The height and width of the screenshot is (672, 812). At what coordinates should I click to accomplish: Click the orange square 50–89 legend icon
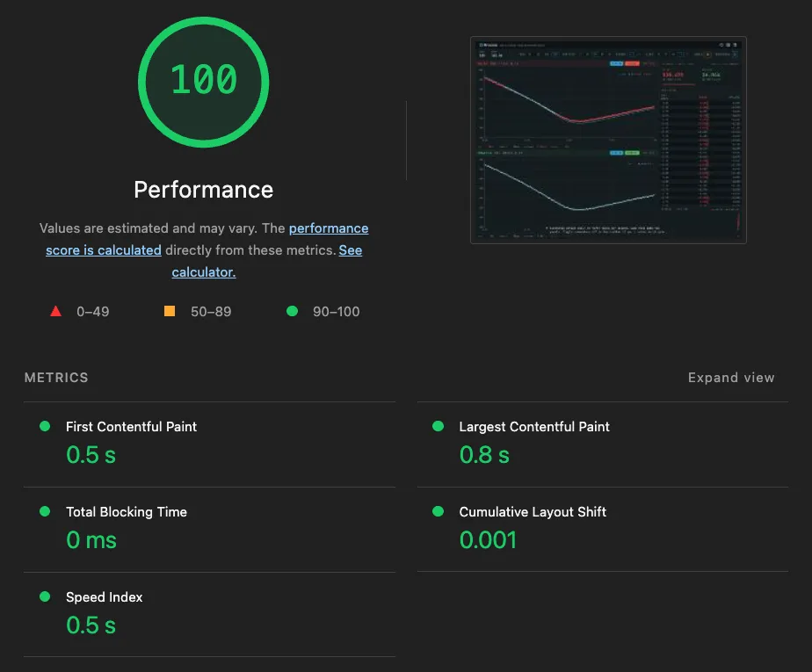point(170,311)
